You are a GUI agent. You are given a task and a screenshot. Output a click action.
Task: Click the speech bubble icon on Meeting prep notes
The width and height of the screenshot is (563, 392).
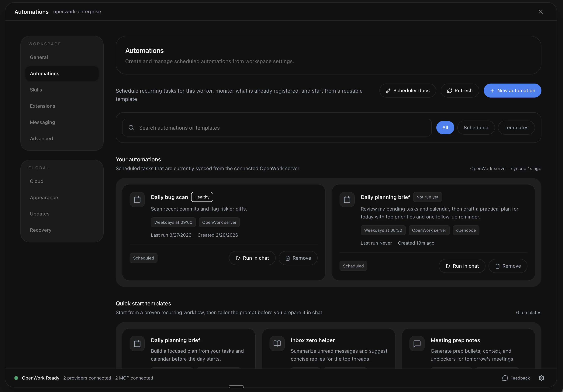417,343
